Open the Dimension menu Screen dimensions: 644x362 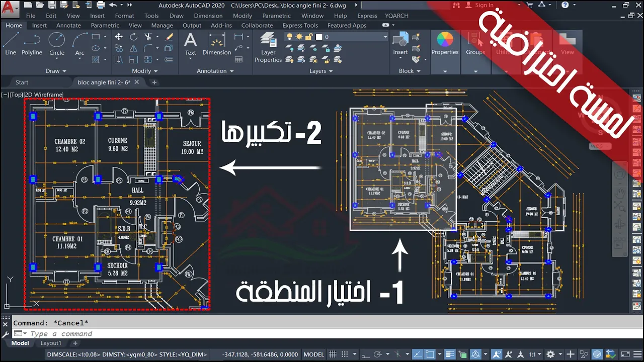coord(208,16)
